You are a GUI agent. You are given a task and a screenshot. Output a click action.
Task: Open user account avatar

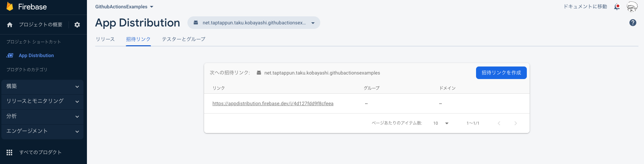click(632, 7)
